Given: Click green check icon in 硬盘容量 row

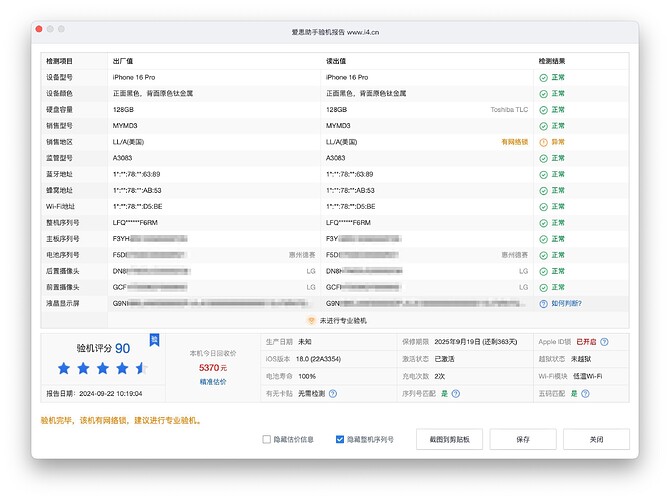Looking at the screenshot, I should (543, 110).
